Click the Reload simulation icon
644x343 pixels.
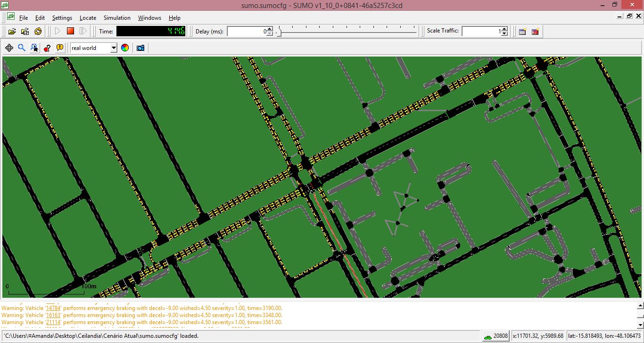point(38,32)
